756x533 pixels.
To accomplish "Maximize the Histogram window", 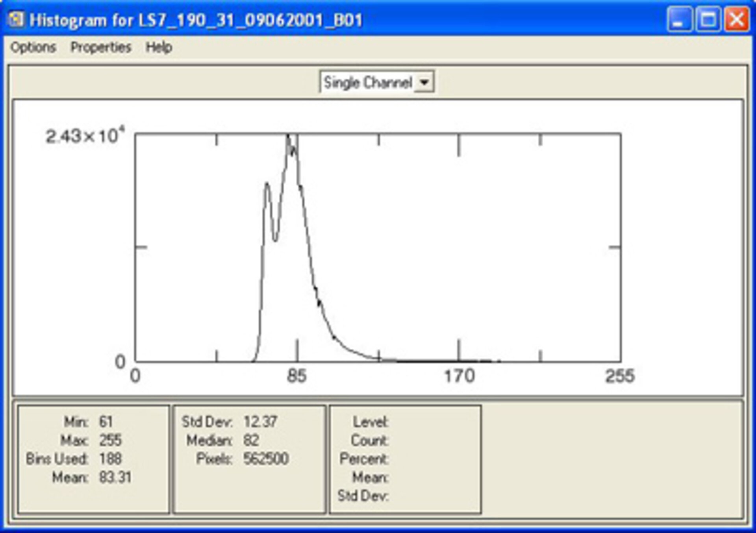I will pyautogui.click(x=708, y=19).
